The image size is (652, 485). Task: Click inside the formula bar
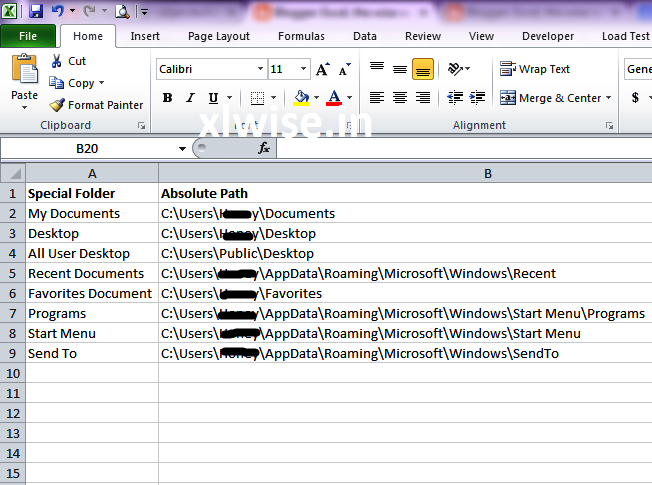[x=464, y=148]
